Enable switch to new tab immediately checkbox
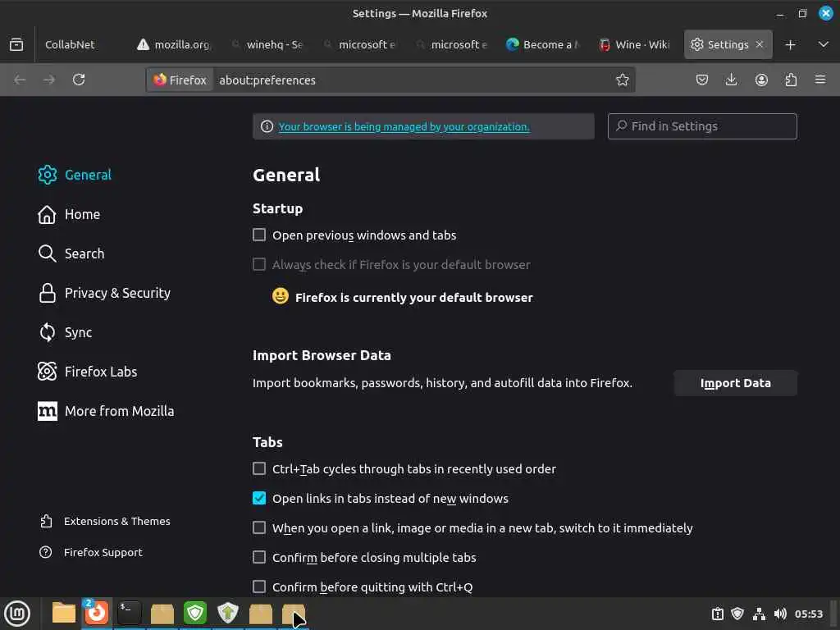The height and width of the screenshot is (630, 840). [258, 527]
